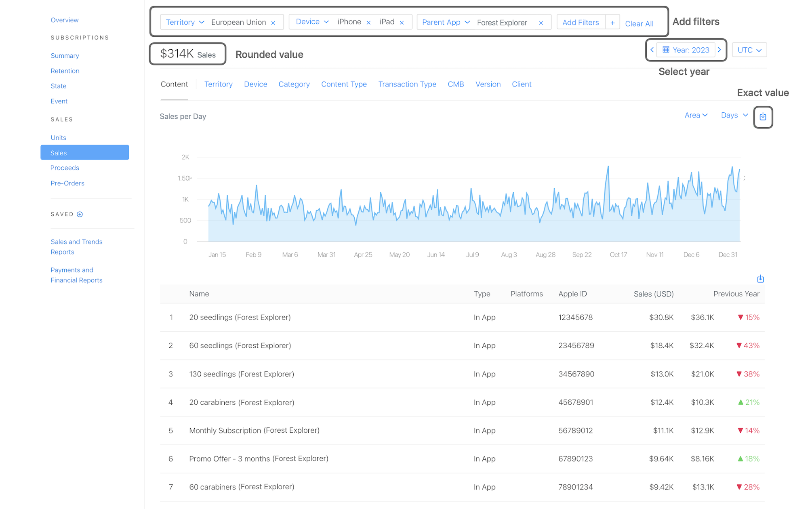This screenshot has height=509, width=812.
Task: Remove the European Union filter
Action: 273,23
